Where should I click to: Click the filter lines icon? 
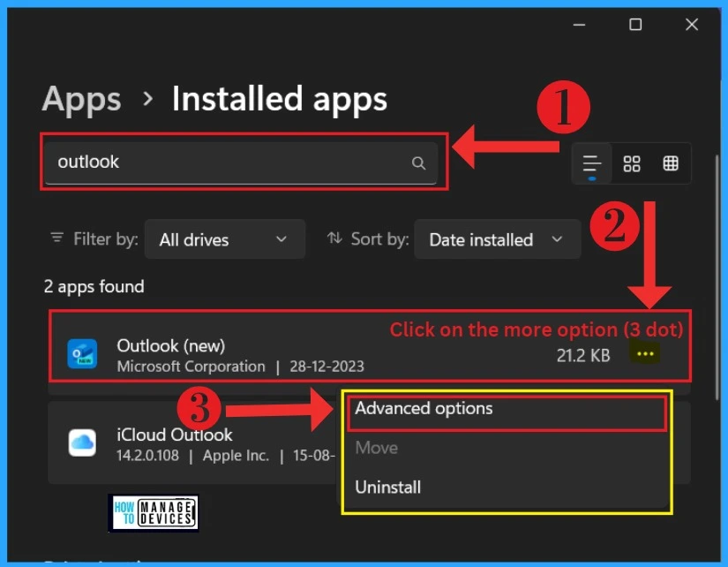(56, 238)
